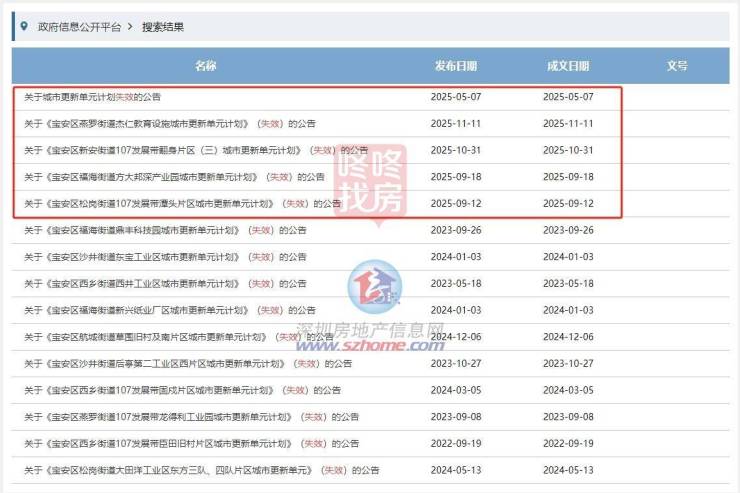Click 发布日期 cell 2025-09-18

tap(456, 177)
